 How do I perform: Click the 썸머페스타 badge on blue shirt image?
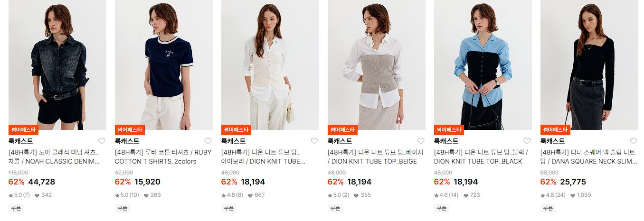[x=449, y=130]
